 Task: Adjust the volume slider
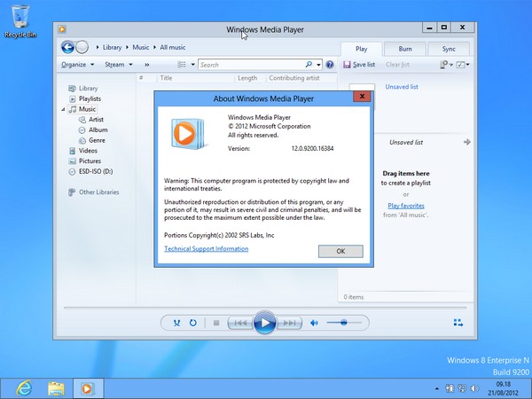click(x=344, y=323)
